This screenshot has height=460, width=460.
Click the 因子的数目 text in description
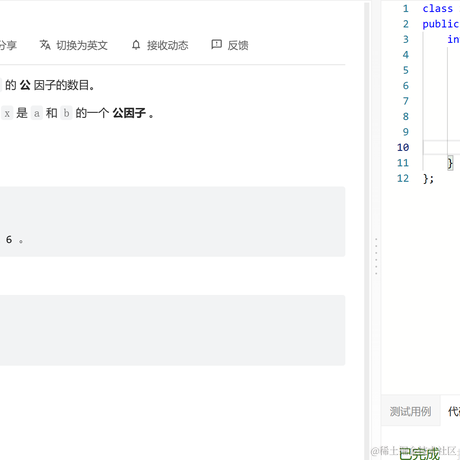[62, 85]
